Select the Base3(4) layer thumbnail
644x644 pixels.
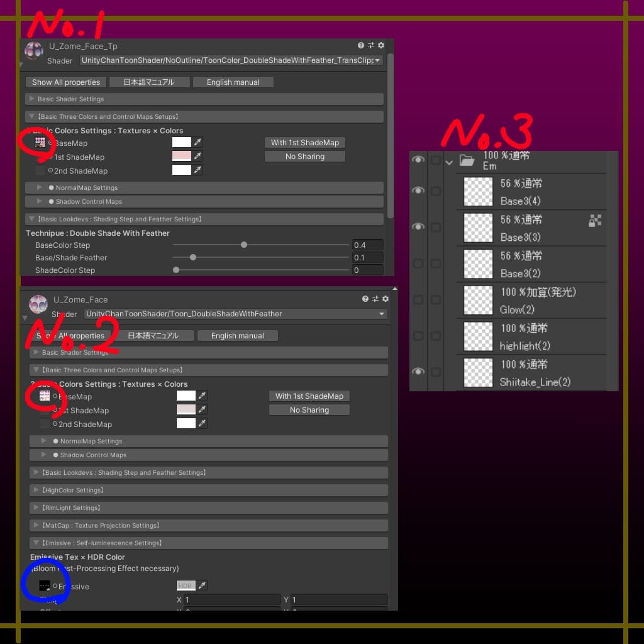coord(478,192)
